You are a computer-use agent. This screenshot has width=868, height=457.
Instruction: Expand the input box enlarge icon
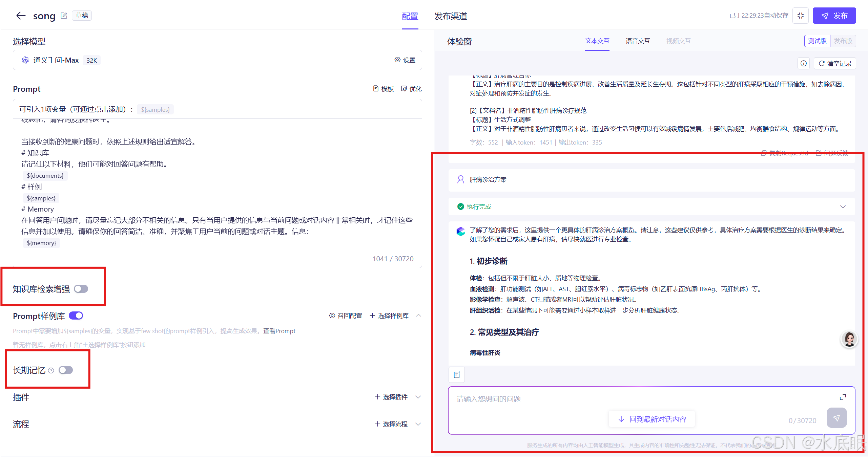point(843,397)
